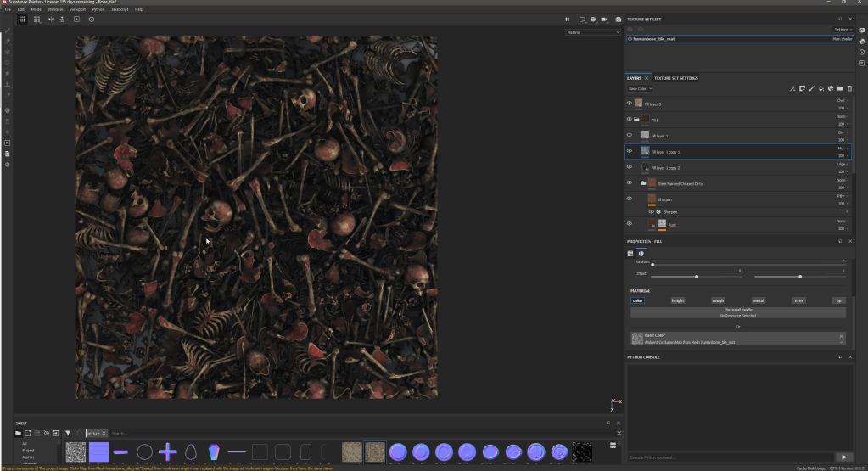Toggle the height material channel button

click(x=678, y=300)
